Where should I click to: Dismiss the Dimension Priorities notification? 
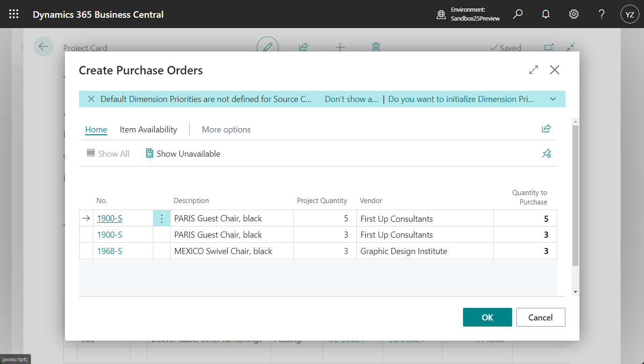91,99
